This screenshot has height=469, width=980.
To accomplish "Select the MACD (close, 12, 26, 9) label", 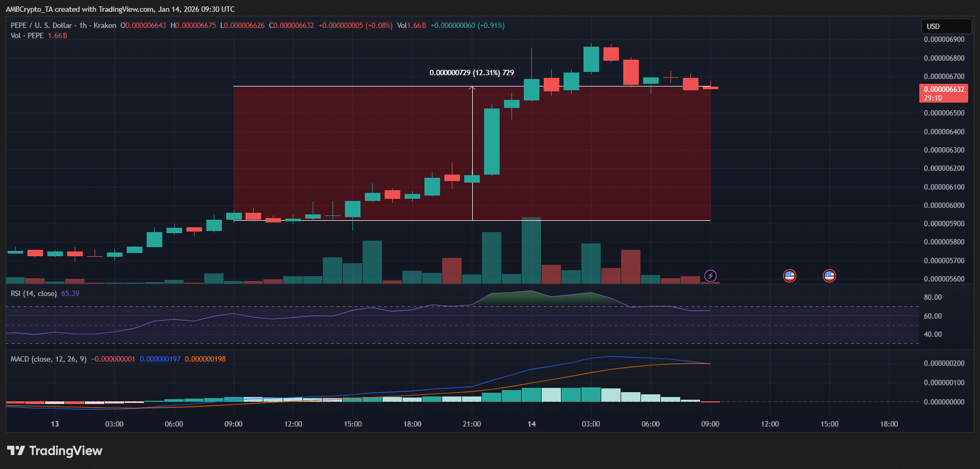I will point(48,359).
